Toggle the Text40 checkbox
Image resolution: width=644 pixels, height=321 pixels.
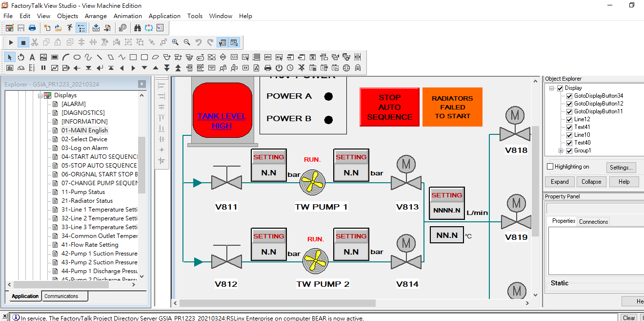pos(569,143)
